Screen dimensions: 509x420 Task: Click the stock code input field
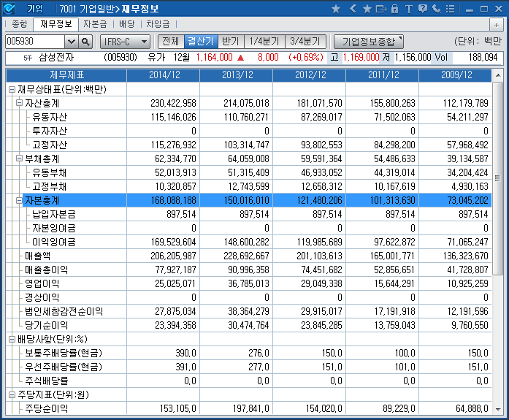pyautogui.click(x=34, y=42)
